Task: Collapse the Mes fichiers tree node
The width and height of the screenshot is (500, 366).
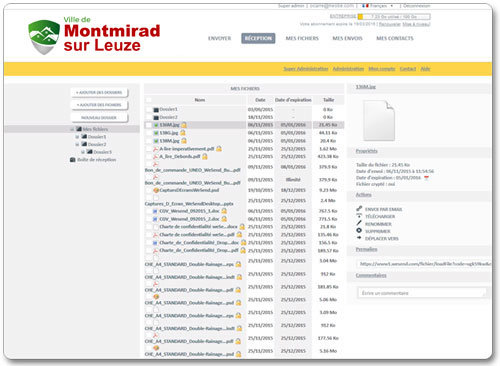Action: pos(72,129)
